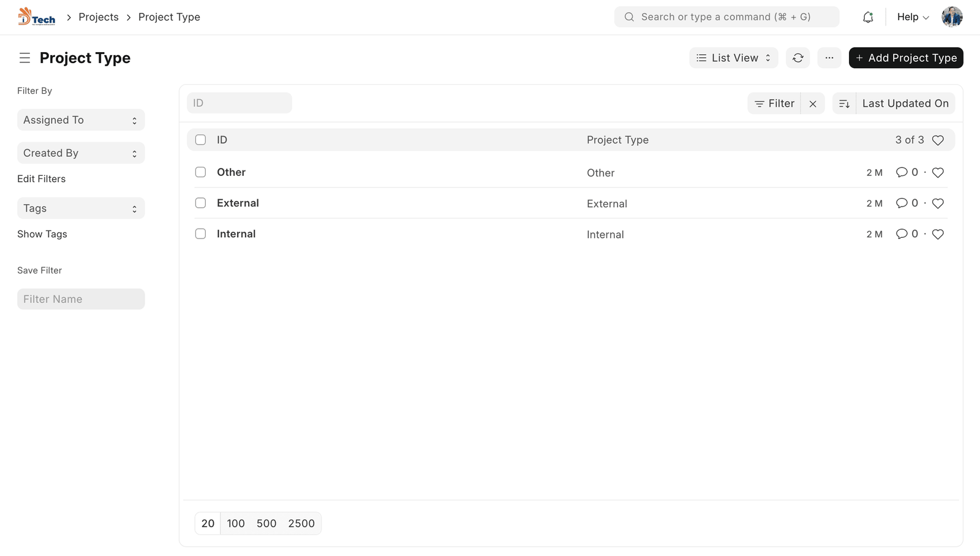
Task: Click the DTech logo home icon
Action: click(x=37, y=17)
